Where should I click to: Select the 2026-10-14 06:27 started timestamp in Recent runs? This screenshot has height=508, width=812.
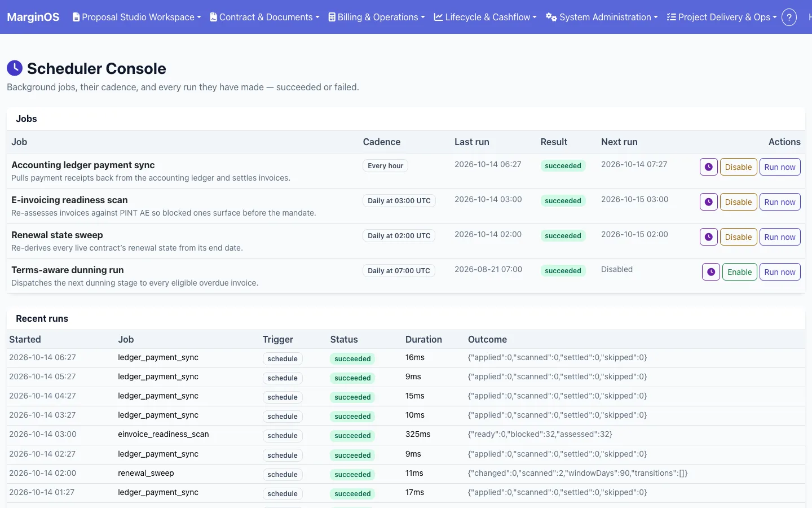[x=42, y=357]
